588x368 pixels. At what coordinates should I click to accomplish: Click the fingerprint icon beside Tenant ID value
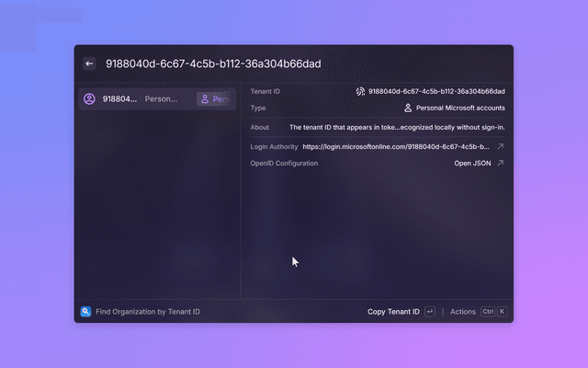pyautogui.click(x=360, y=91)
